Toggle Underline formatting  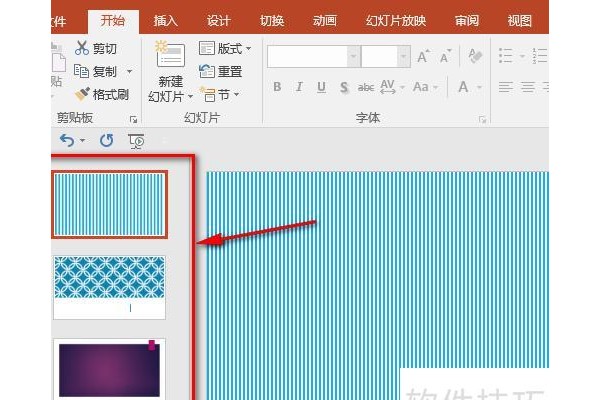point(321,87)
